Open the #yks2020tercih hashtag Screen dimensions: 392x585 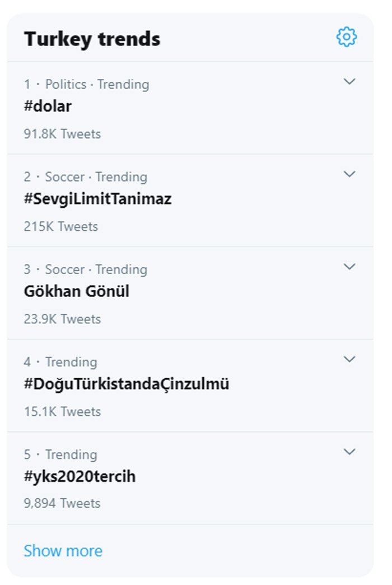click(80, 476)
